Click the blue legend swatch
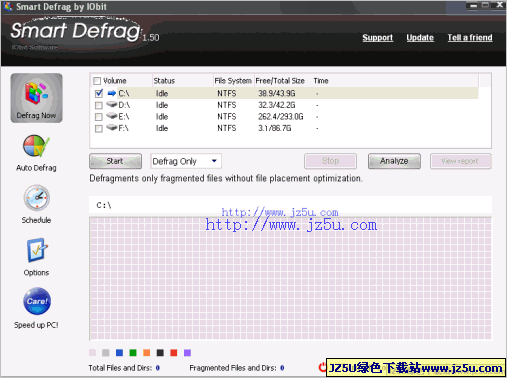Image resolution: width=507 pixels, height=378 pixels. (x=119, y=353)
